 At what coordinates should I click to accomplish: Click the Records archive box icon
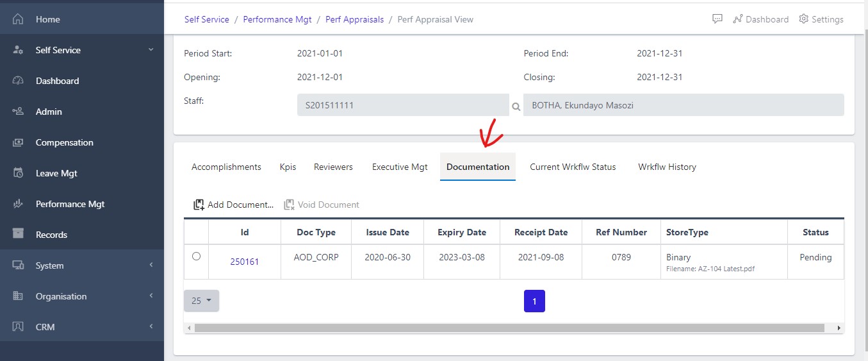coord(18,235)
